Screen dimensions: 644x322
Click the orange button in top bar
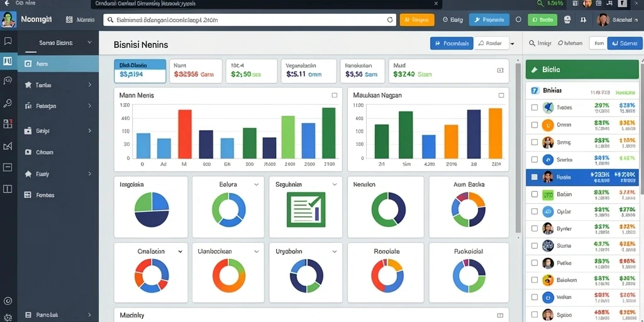(x=417, y=19)
